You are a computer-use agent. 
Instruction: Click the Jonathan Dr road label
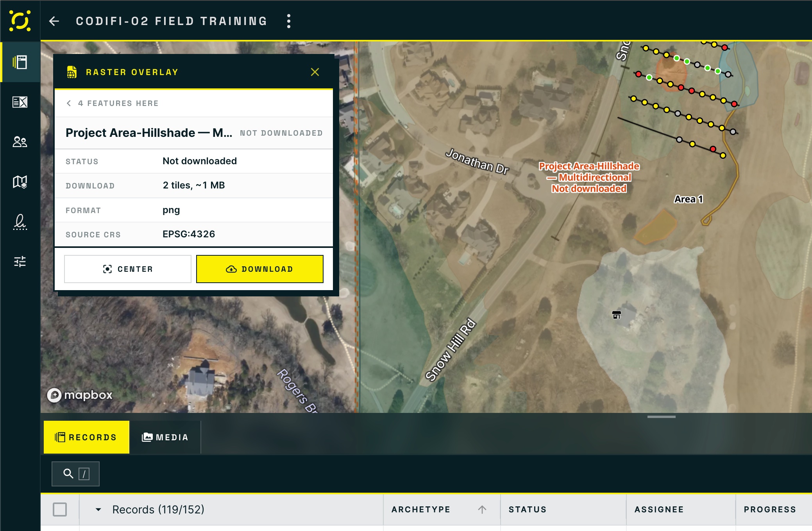tap(477, 161)
